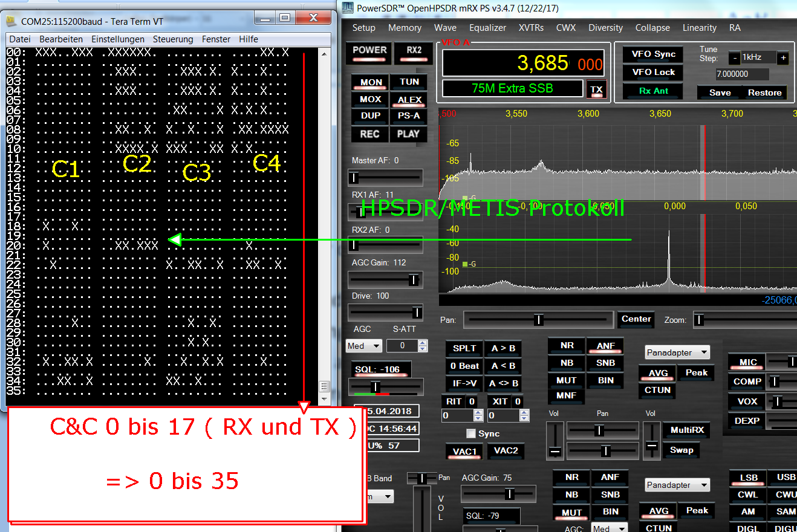Open the Setup menu in PowerSDR
This screenshot has width=797, height=532.
(364, 28)
